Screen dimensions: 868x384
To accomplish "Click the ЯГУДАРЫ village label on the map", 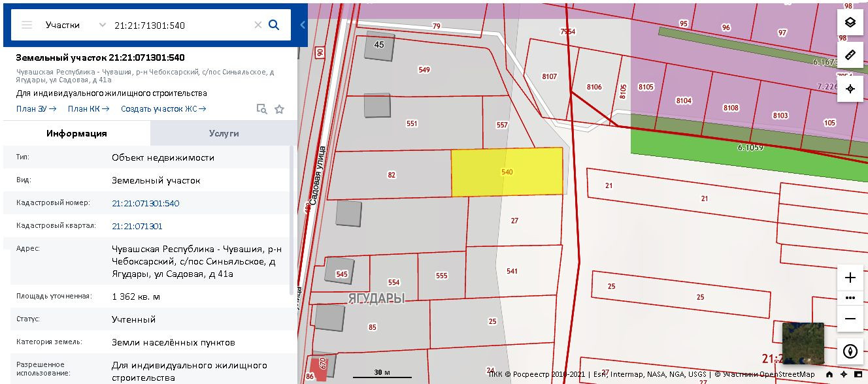I will pos(376,298).
